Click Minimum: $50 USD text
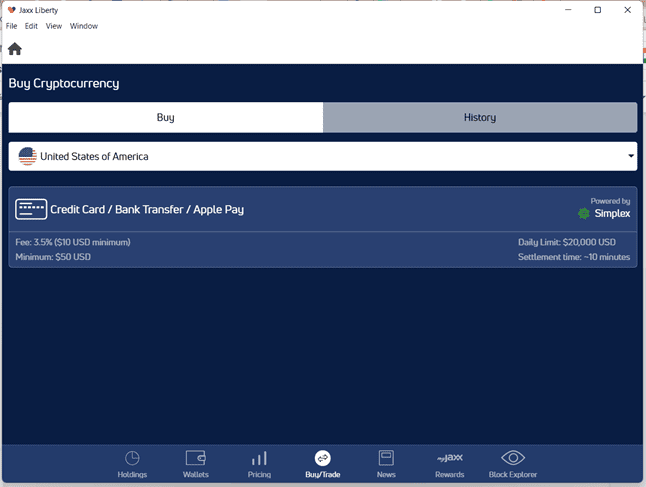The height and width of the screenshot is (487, 646). tap(53, 257)
